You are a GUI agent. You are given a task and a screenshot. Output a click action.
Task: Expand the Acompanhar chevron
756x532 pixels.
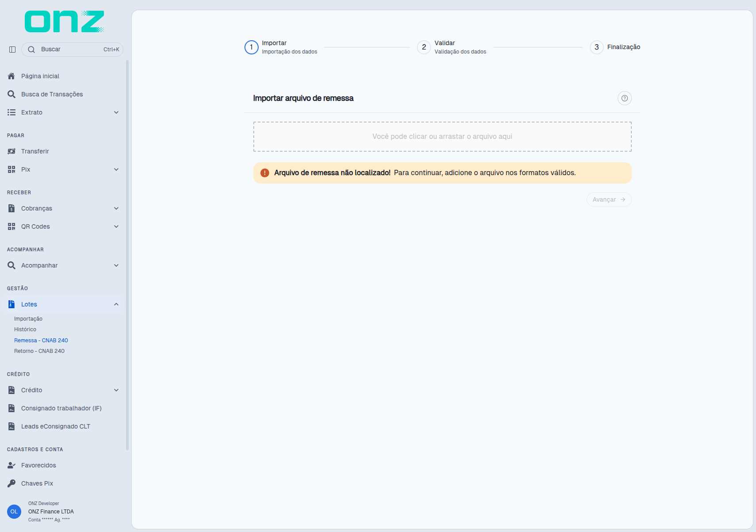click(116, 265)
